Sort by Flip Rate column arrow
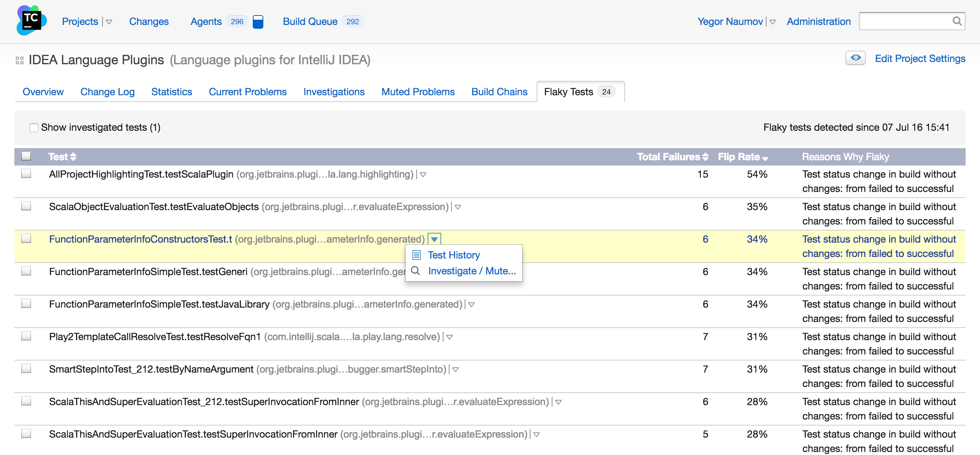 [x=765, y=158]
